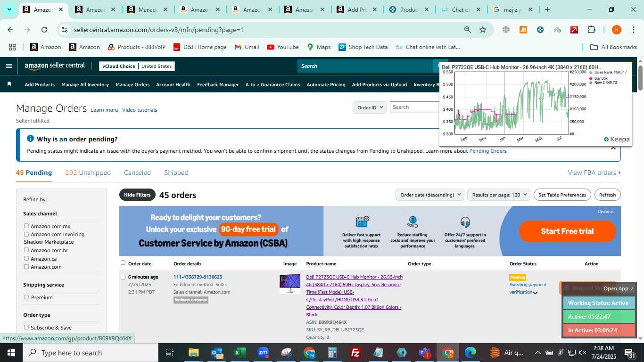Click the Task View icon on taskbar
This screenshot has width=644, height=362.
coord(170,353)
